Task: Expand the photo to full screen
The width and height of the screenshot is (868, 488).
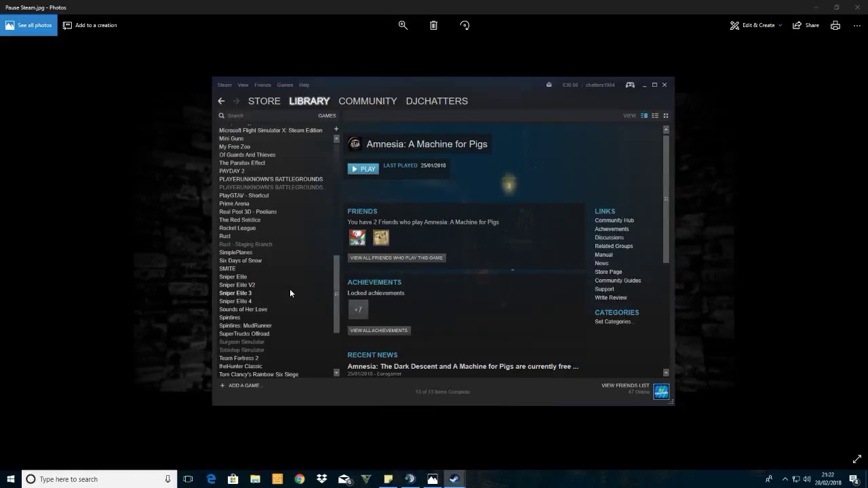Action: tap(857, 459)
